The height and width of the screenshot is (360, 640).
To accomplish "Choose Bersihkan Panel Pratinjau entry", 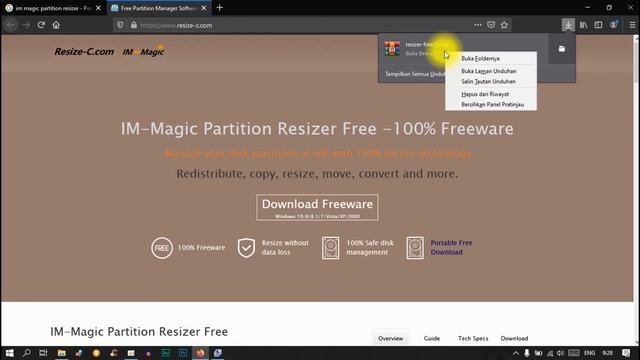I will (x=491, y=104).
